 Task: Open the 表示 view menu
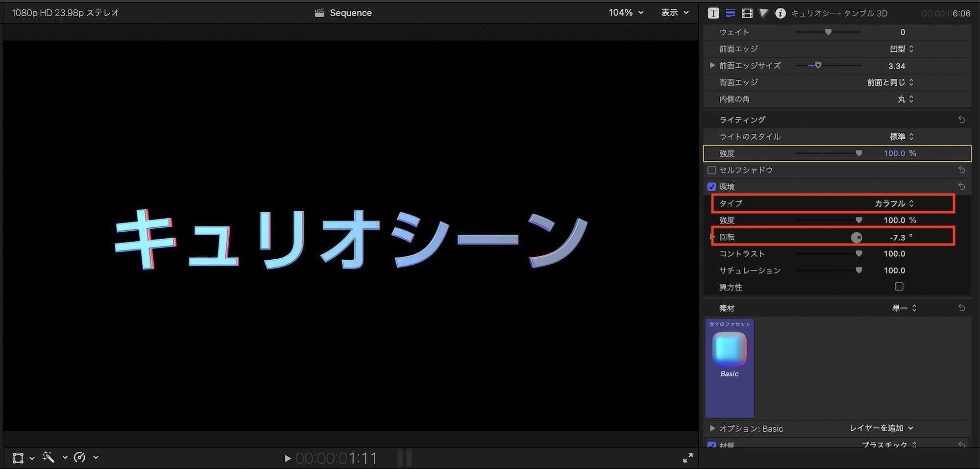point(675,13)
